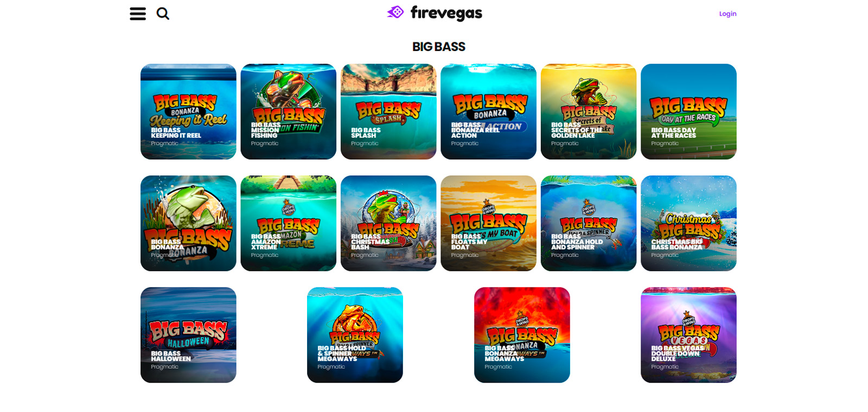868x412 pixels.
Task: Launch Big Bass Bonanza Hold and Spinner
Action: [x=589, y=223]
